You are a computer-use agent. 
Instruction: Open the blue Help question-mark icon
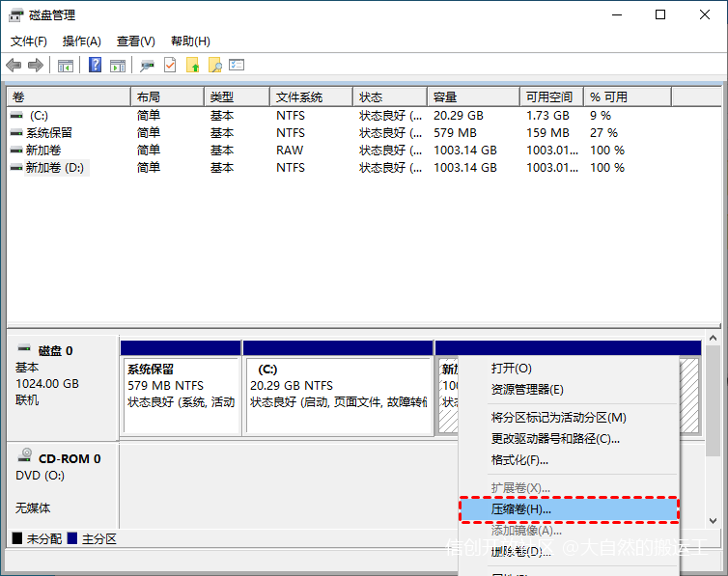click(96, 65)
